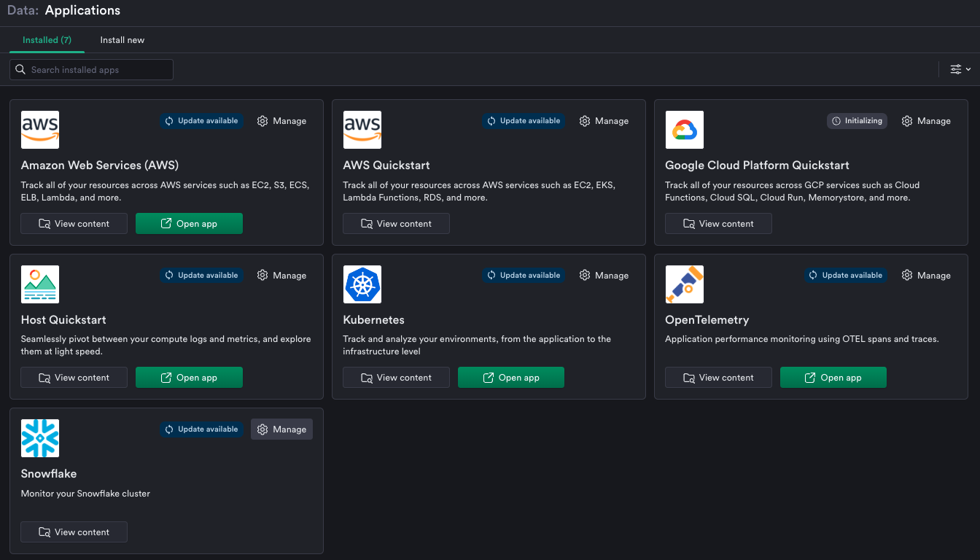Viewport: 980px width, 560px height.
Task: View content of Amazon Web Services (AWS)
Action: pyautogui.click(x=74, y=224)
